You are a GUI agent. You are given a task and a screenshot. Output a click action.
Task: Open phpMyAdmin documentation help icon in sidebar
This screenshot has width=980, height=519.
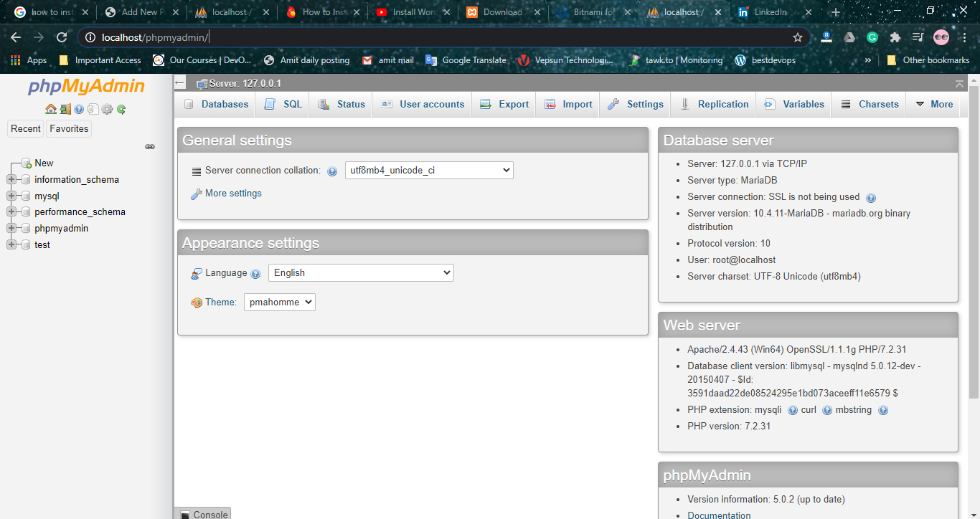pyautogui.click(x=79, y=109)
